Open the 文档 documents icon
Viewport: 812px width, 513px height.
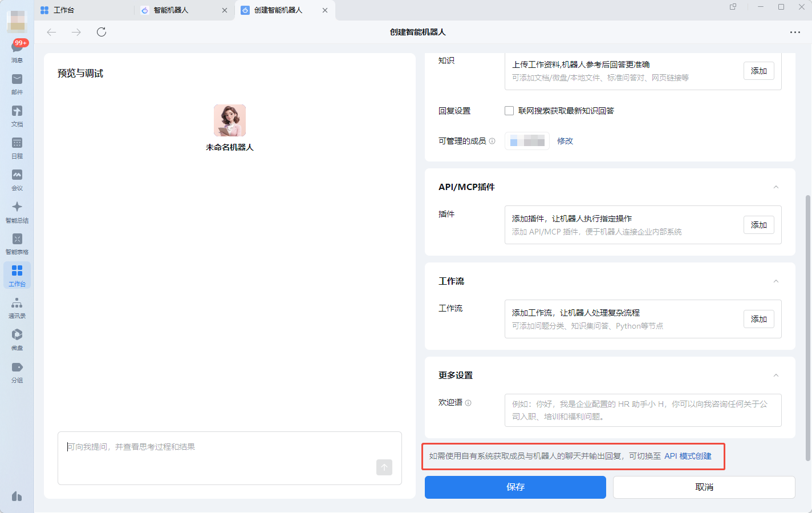pos(17,112)
